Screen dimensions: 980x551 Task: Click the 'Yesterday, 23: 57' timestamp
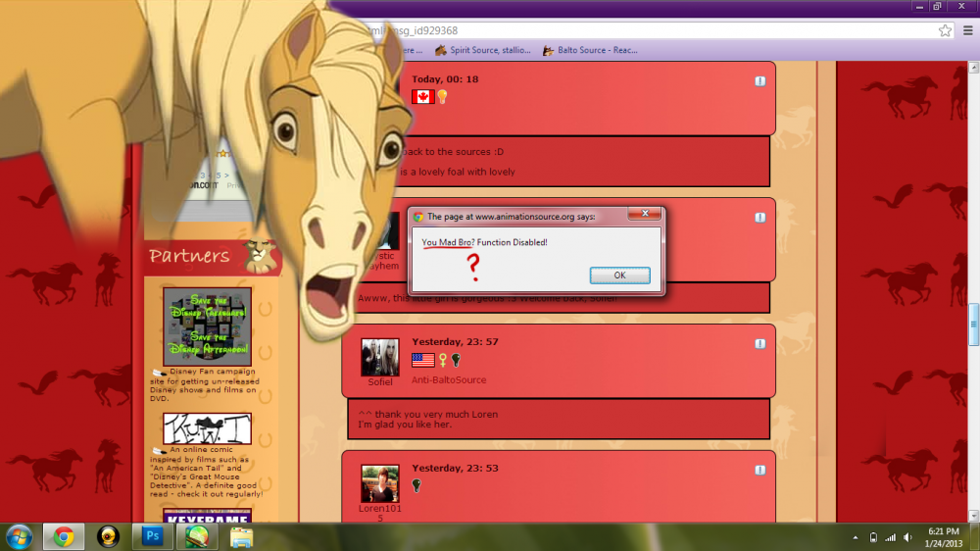point(455,342)
